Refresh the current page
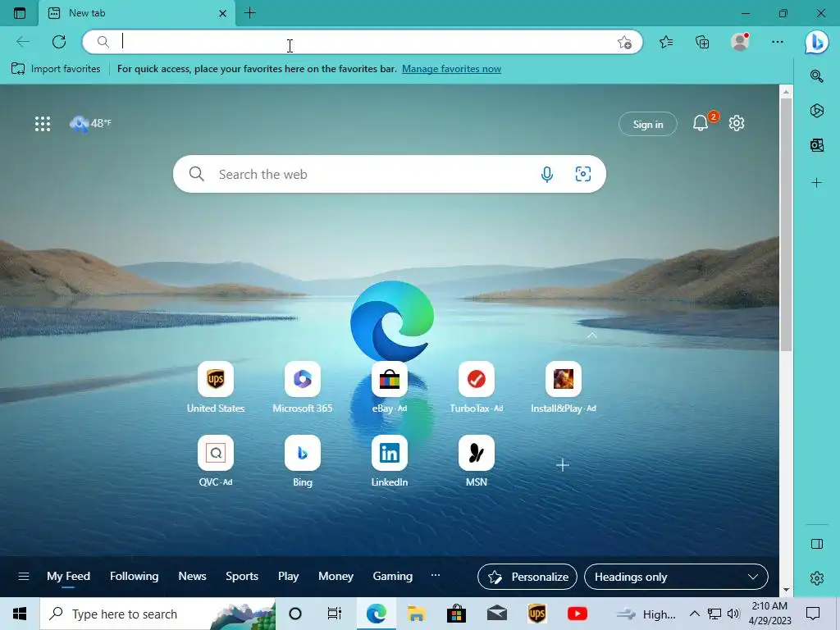This screenshot has height=630, width=840. (x=59, y=42)
